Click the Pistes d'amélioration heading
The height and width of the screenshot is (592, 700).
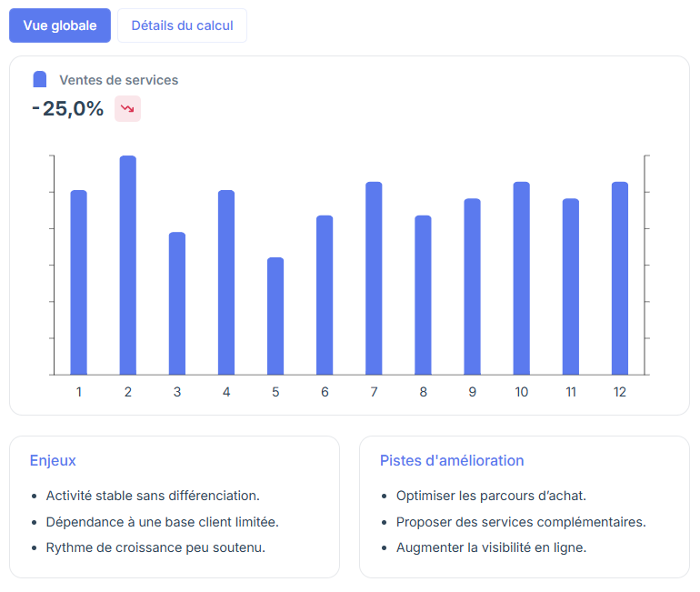pyautogui.click(x=452, y=460)
